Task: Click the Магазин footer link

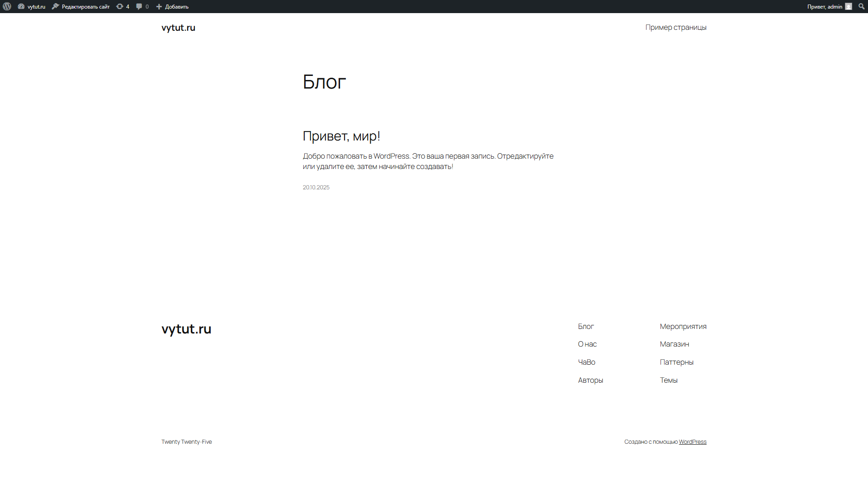Action: [674, 344]
